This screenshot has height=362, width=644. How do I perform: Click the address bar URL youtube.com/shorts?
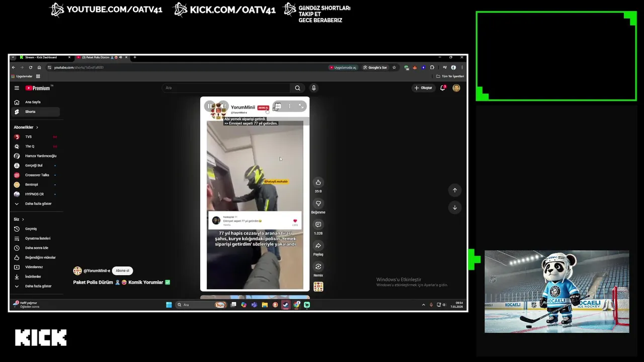point(78,67)
